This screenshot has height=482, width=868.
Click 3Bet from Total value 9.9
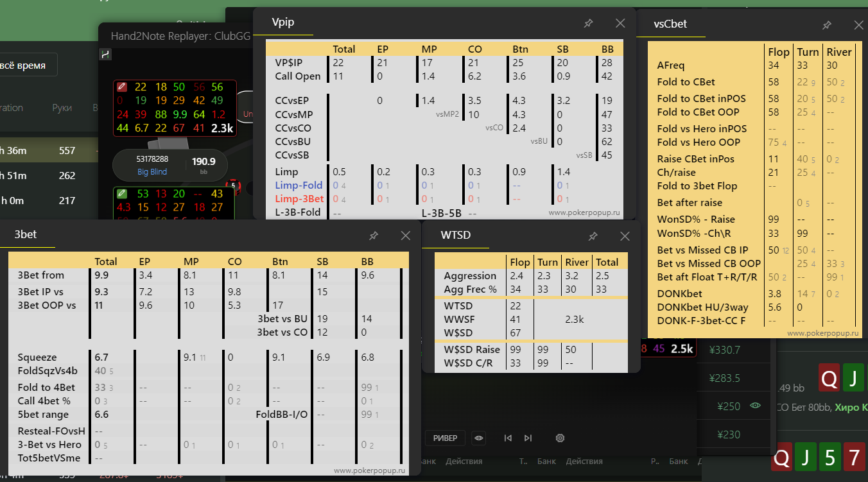pyautogui.click(x=101, y=275)
